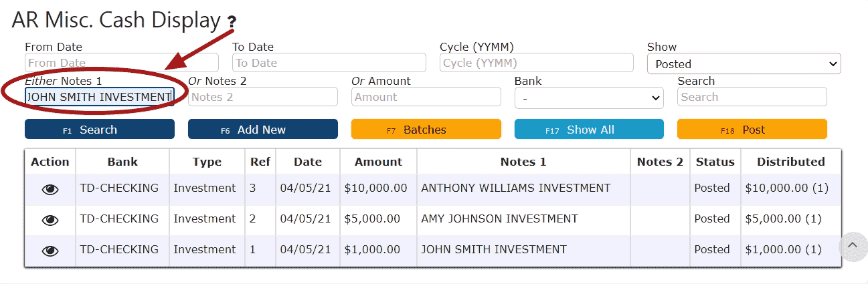
Task: Open the Show dropdown set to Posted
Action: [x=744, y=63]
